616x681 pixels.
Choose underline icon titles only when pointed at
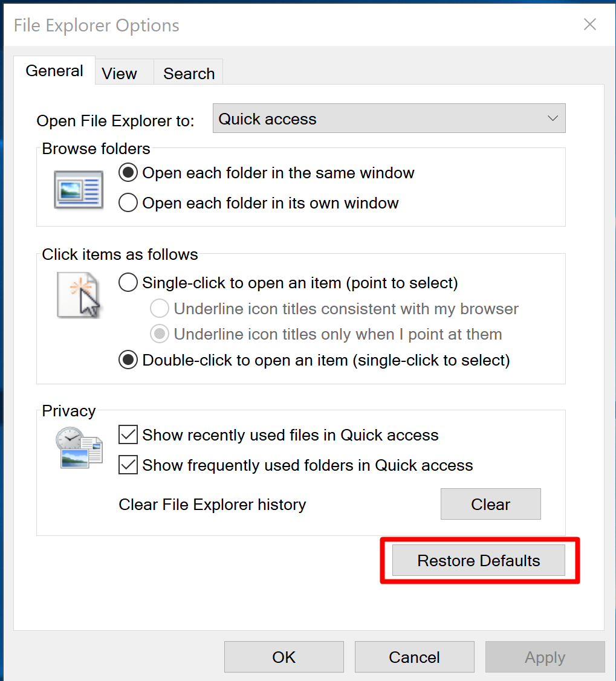[x=159, y=334]
